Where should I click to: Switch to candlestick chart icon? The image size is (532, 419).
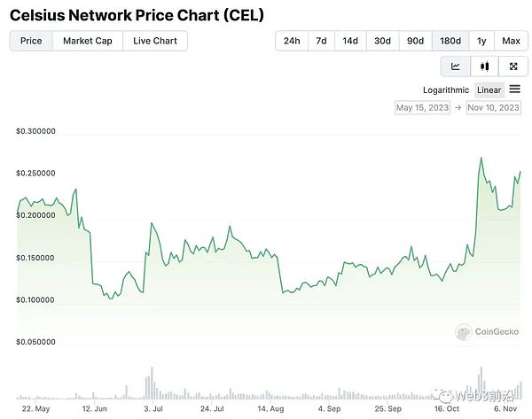[x=484, y=66]
